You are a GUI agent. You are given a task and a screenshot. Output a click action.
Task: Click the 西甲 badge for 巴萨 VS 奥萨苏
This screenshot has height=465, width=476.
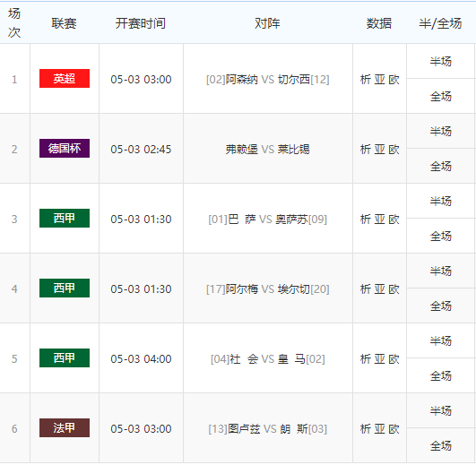65,218
